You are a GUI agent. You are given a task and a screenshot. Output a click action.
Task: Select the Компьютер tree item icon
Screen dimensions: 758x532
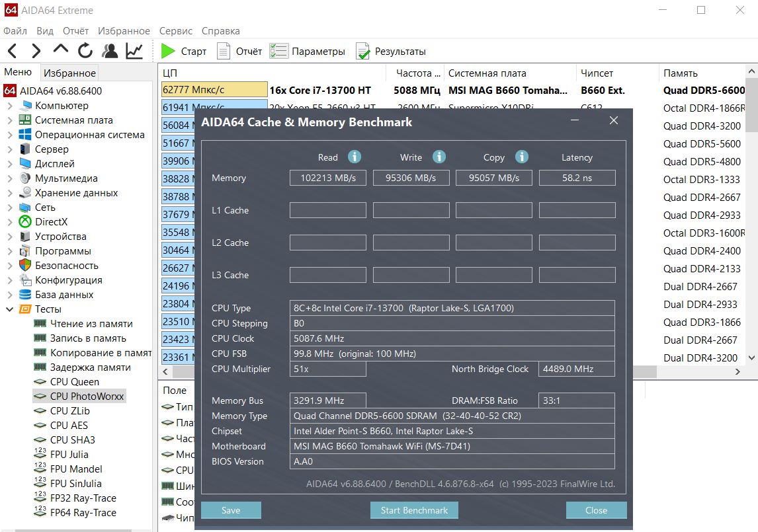[x=26, y=105]
